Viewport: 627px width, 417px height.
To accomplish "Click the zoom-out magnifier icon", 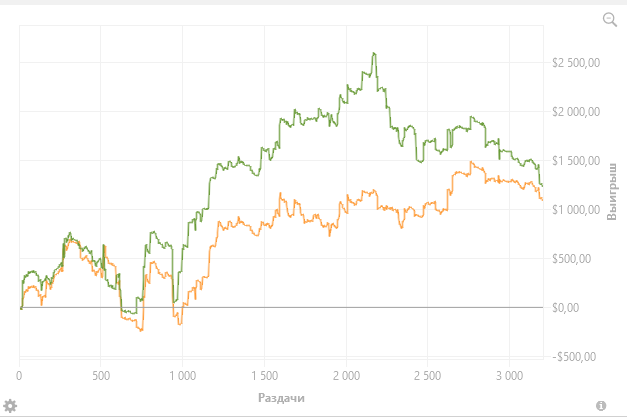I will (x=609, y=20).
